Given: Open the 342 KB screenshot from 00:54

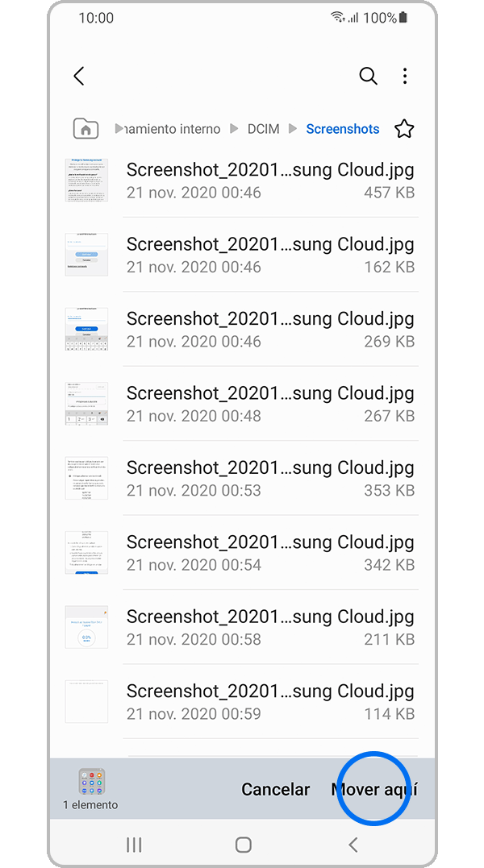Looking at the screenshot, I should (x=270, y=552).
